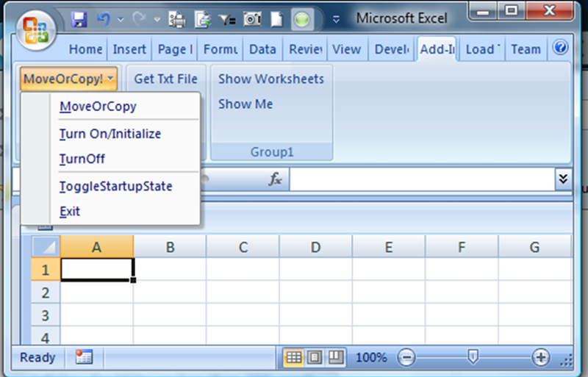
Task: Click the Add-Ins ribbon tab
Action: click(x=437, y=49)
